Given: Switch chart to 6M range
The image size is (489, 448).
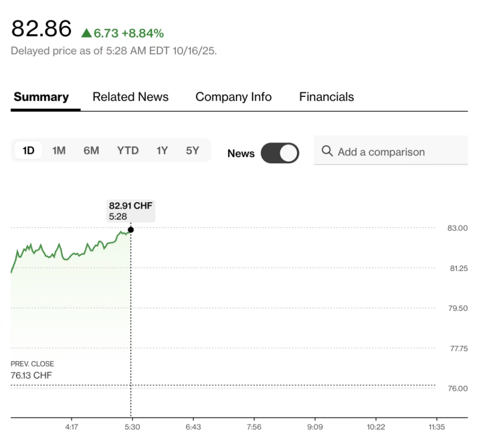Looking at the screenshot, I should pyautogui.click(x=91, y=151).
